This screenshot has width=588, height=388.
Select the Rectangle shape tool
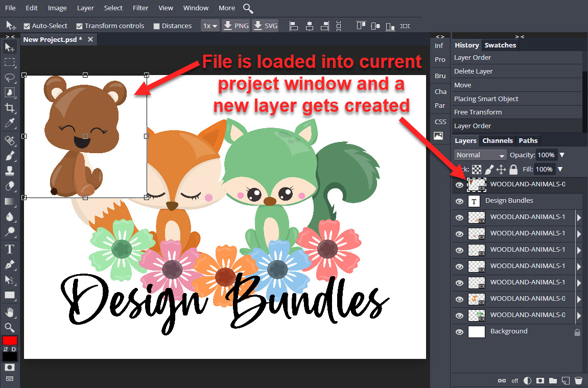[x=10, y=296]
